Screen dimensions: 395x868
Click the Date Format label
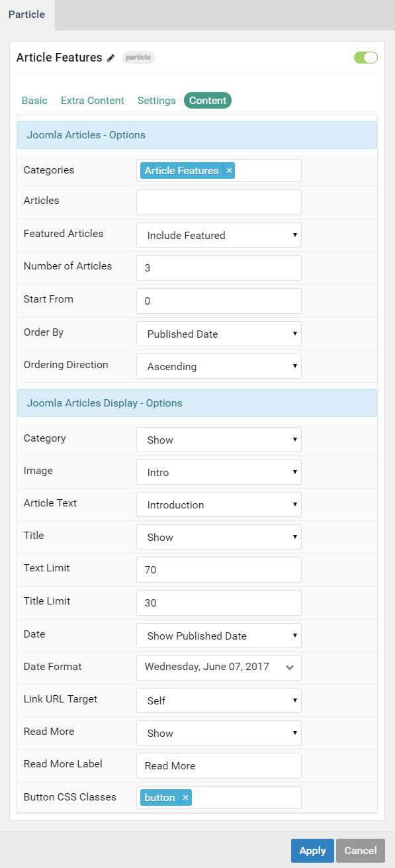pos(53,667)
